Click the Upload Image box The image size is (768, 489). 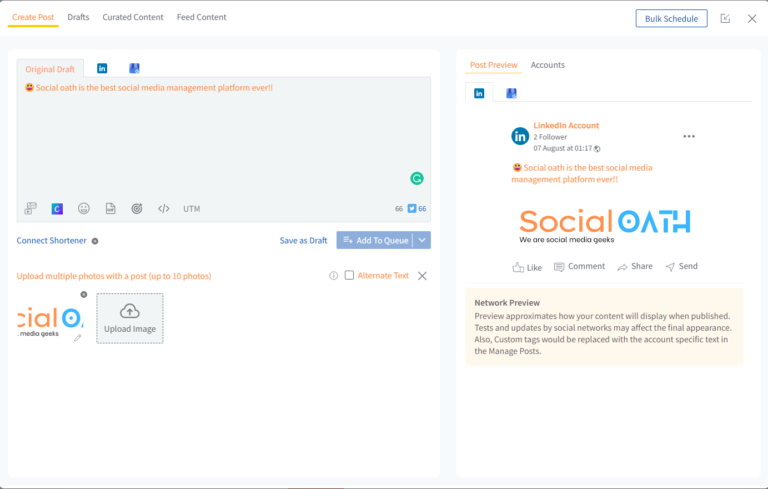pos(130,318)
